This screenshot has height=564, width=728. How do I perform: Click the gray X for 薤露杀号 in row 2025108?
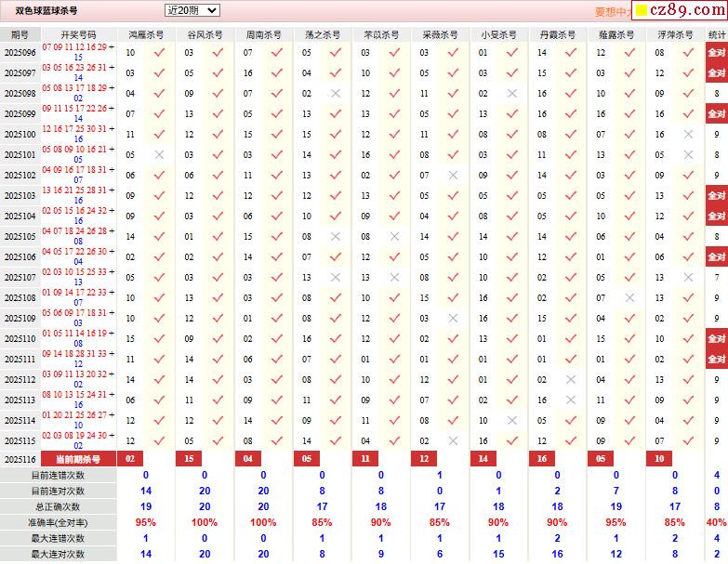[x=629, y=298]
